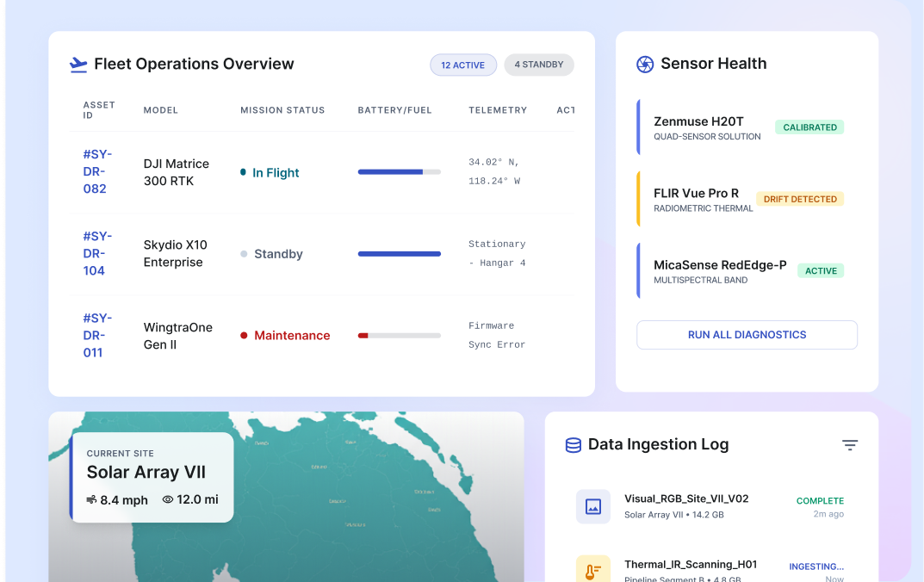
Task: Open asset #SY-DR-011 link
Action: tap(97, 335)
